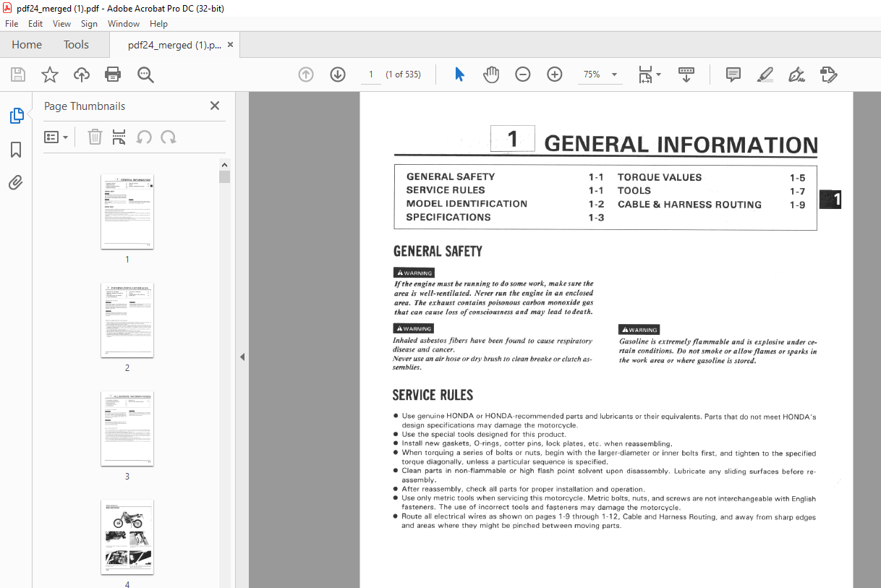
Task: Zoom in with plus icon
Action: [x=555, y=74]
